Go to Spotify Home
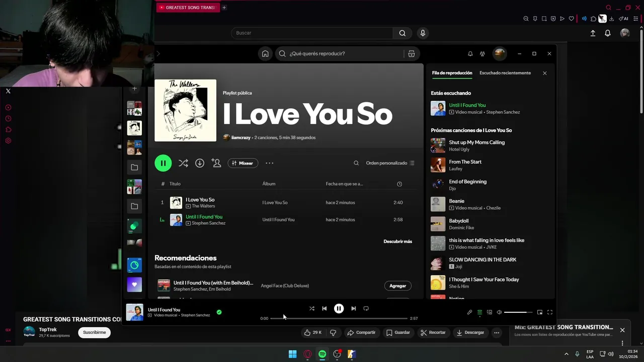Image resolution: width=644 pixels, height=362 pixels. (265, 54)
